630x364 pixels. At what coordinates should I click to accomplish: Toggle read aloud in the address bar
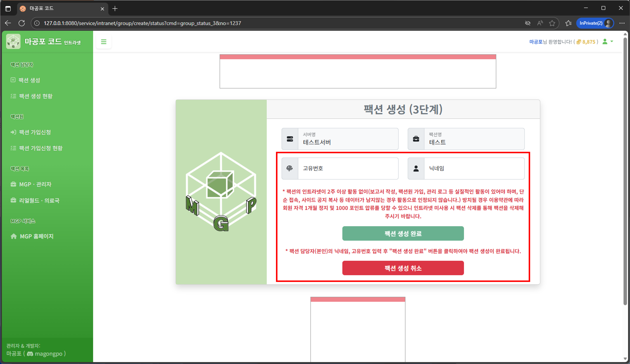pos(540,23)
